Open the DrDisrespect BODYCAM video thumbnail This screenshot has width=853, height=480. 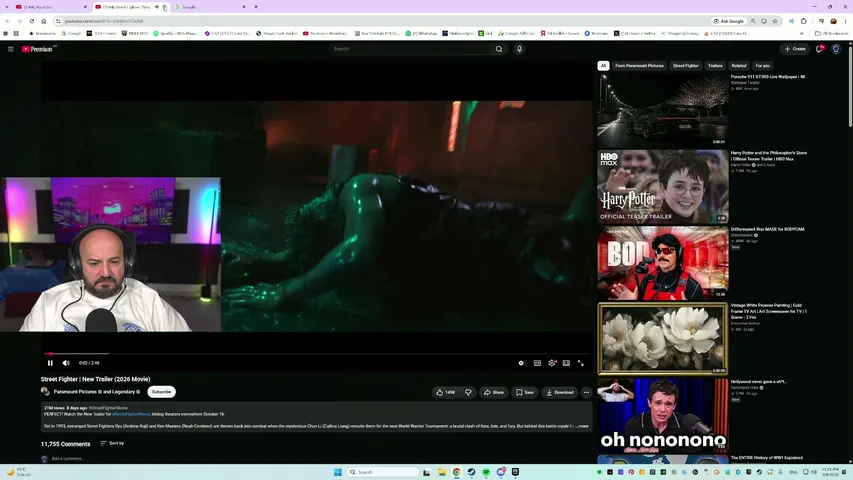663,263
